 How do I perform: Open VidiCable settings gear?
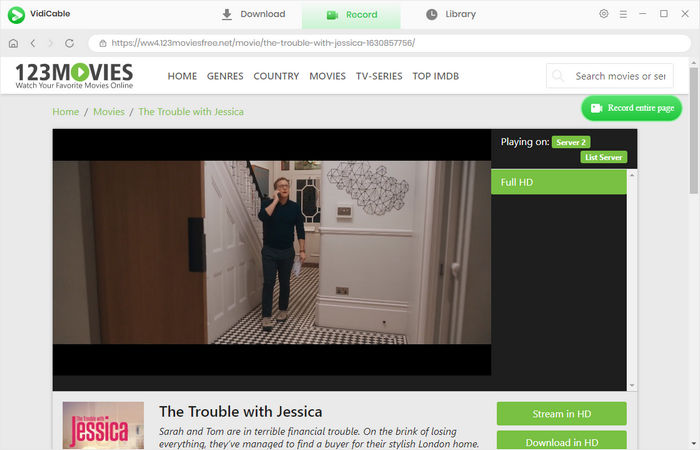coord(604,14)
